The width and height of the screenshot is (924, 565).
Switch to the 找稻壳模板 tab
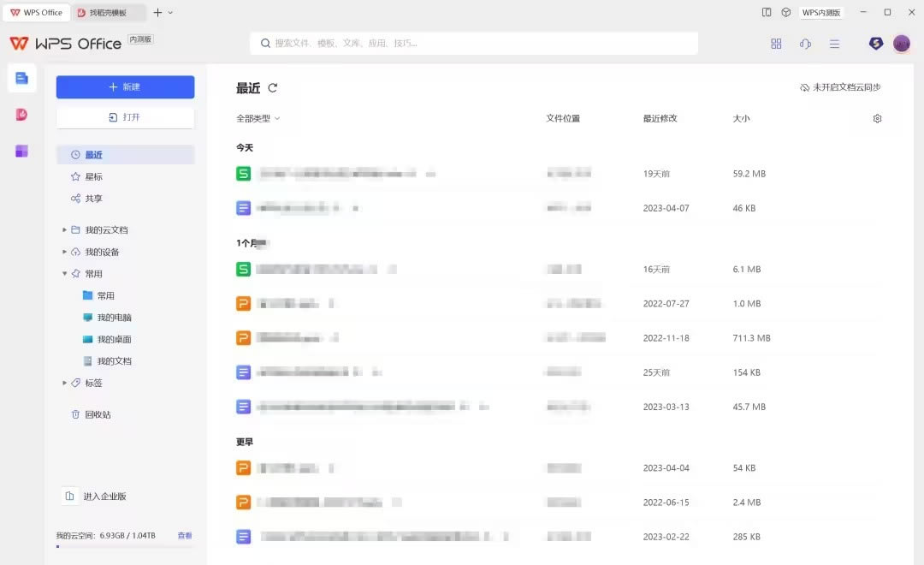point(108,13)
